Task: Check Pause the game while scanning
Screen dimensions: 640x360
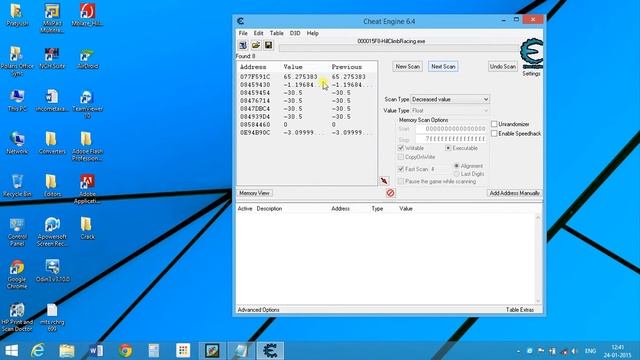Action: [x=401, y=181]
